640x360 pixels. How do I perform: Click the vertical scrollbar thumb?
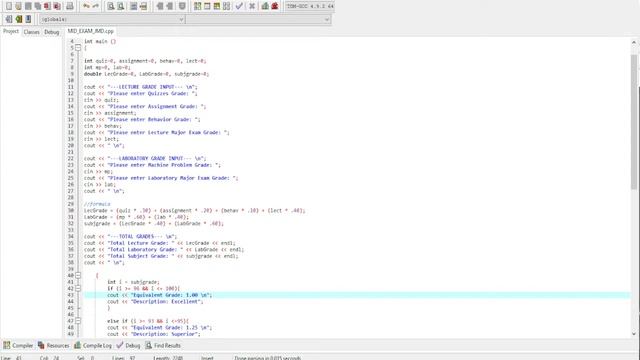tap(634, 121)
